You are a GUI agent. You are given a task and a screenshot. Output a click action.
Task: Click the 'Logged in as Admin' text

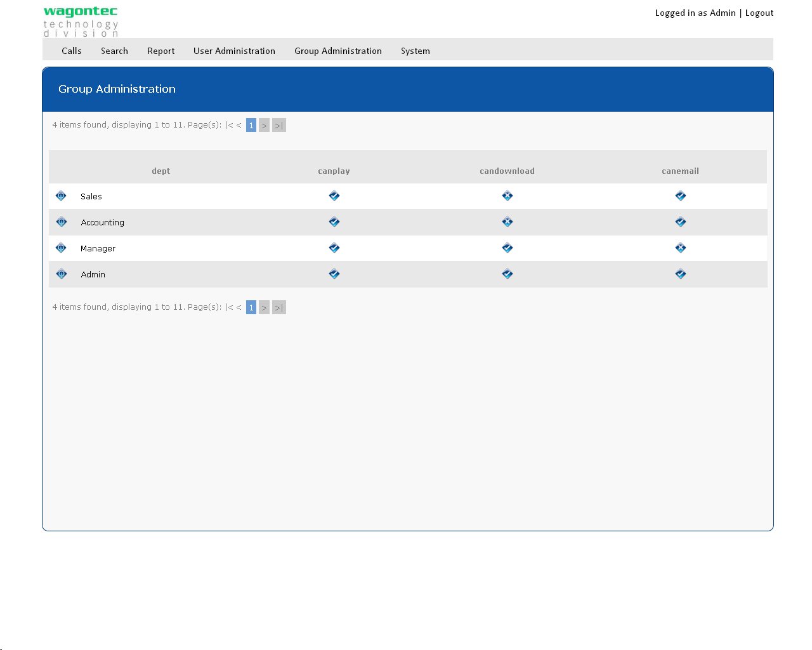[695, 13]
